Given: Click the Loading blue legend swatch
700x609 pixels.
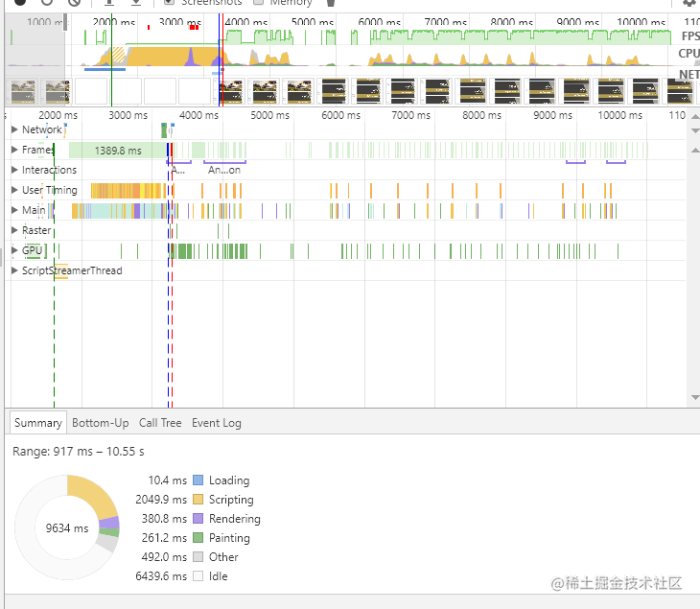Looking at the screenshot, I should 198,480.
